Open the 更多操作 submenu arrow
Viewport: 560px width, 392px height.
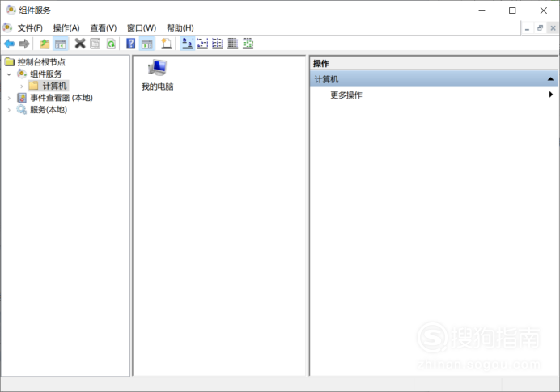click(551, 95)
